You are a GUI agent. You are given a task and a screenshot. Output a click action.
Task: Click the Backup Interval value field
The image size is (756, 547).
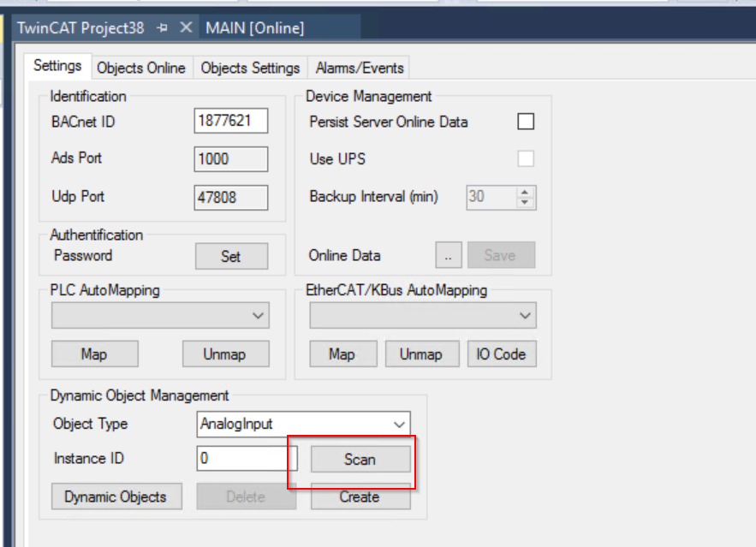[491, 197]
